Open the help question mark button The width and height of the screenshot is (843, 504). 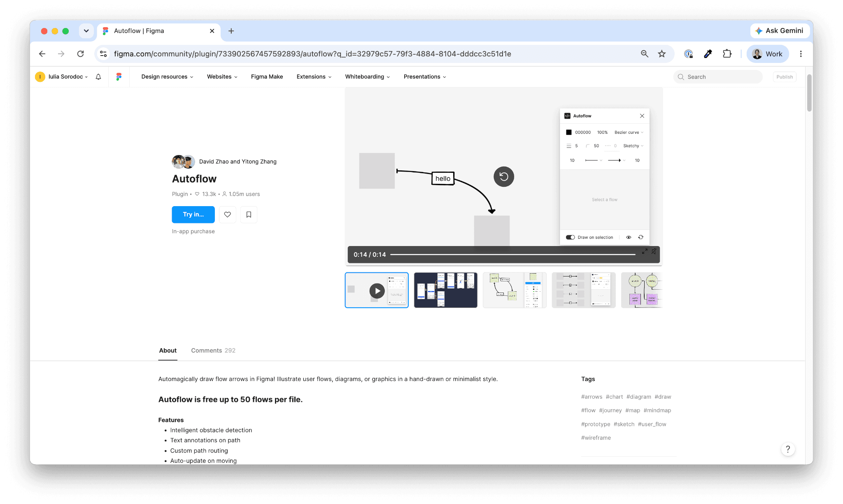click(788, 449)
